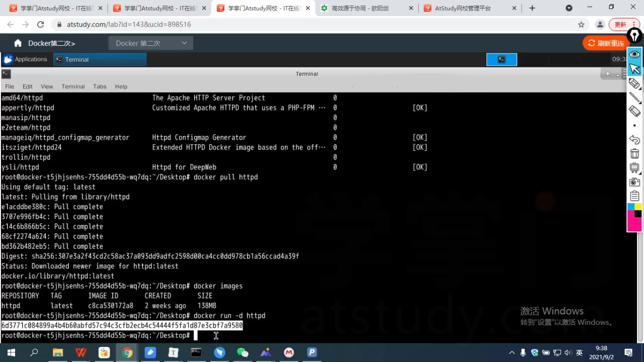Screen dimensions: 644x362
Task: Open the clipboard icon in annotation toolbar
Action: click(634, 196)
